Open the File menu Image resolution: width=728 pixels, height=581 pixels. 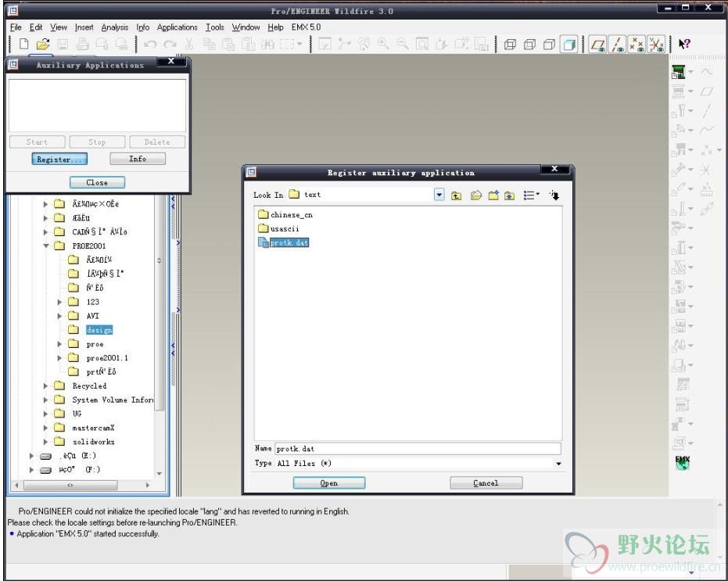point(16,27)
